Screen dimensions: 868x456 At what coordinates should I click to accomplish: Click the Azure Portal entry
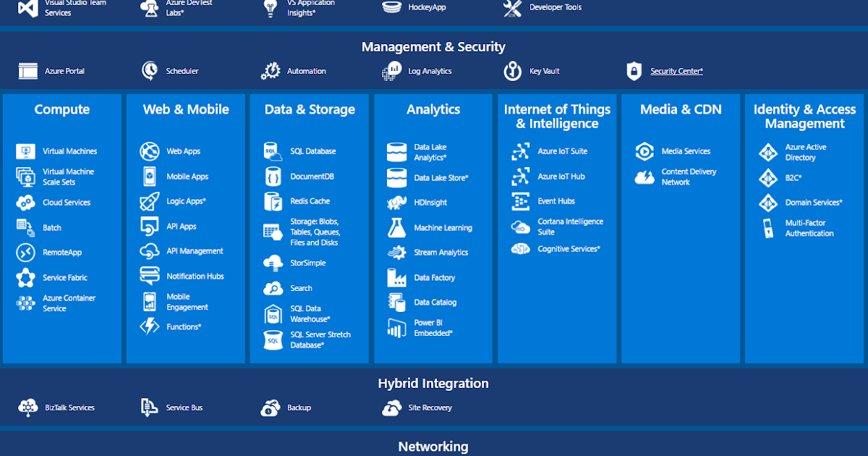click(27, 71)
